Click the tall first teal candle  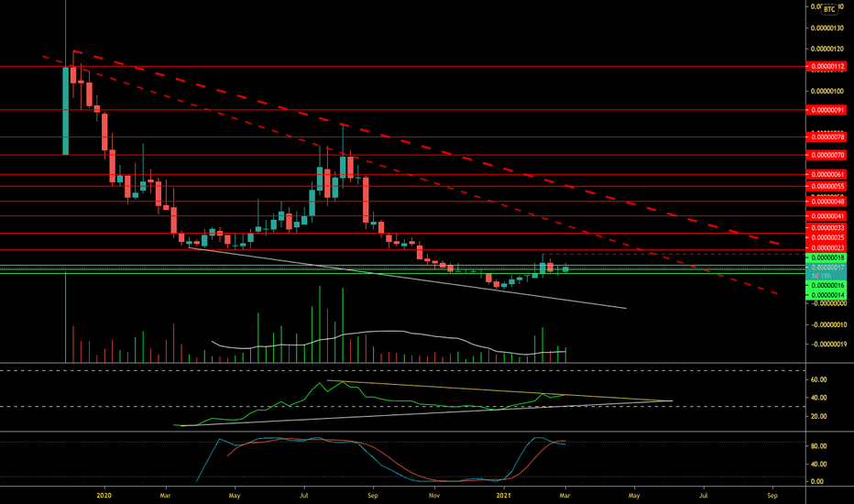coord(65,111)
